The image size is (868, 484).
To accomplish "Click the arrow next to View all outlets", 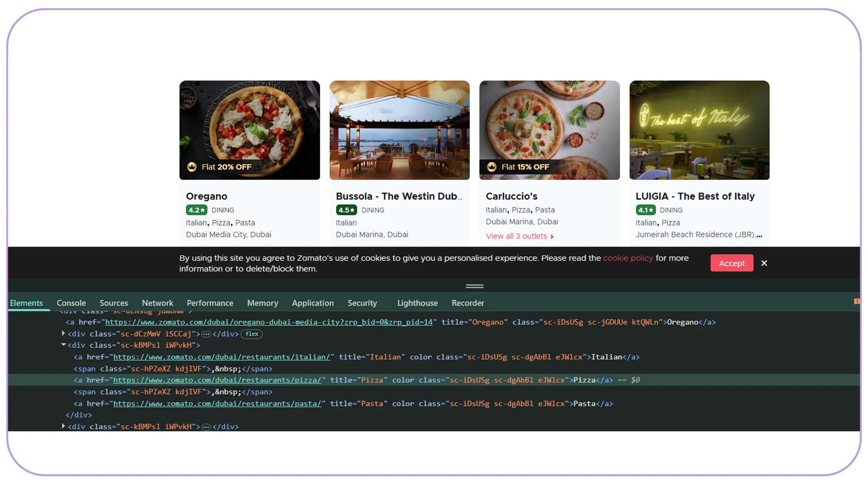I will coord(552,237).
